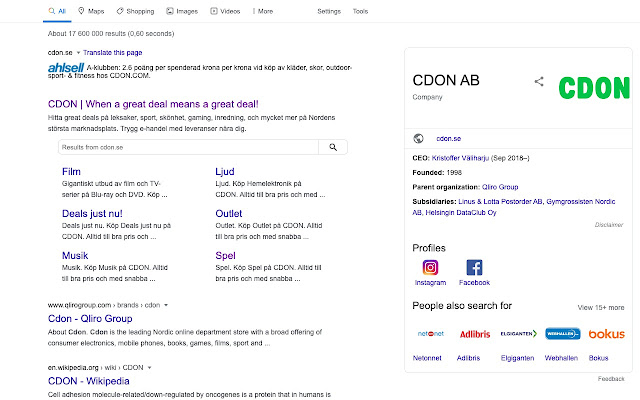Viewport: 640px width, 400px height.
Task: Click the Netonnet text link
Action: point(427,358)
